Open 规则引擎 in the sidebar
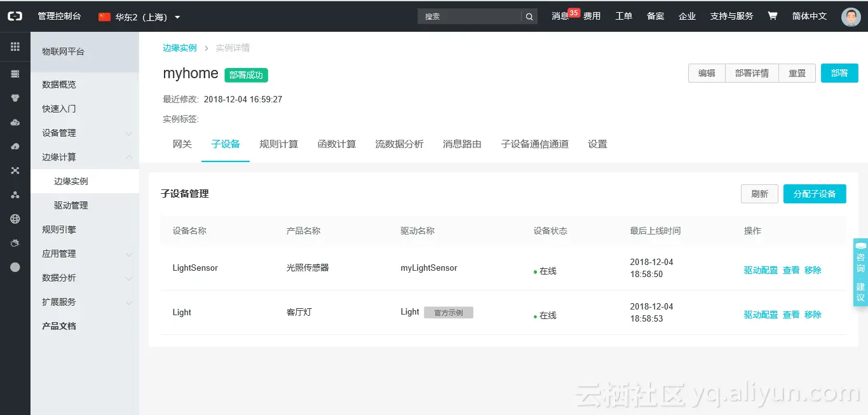Screen dimensions: 868x415 85,229
